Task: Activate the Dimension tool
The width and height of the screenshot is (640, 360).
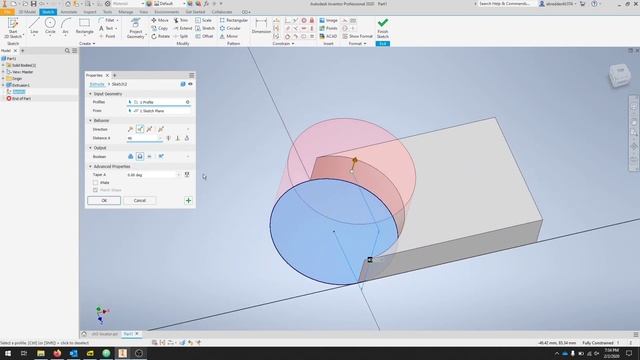Action: [x=261, y=26]
